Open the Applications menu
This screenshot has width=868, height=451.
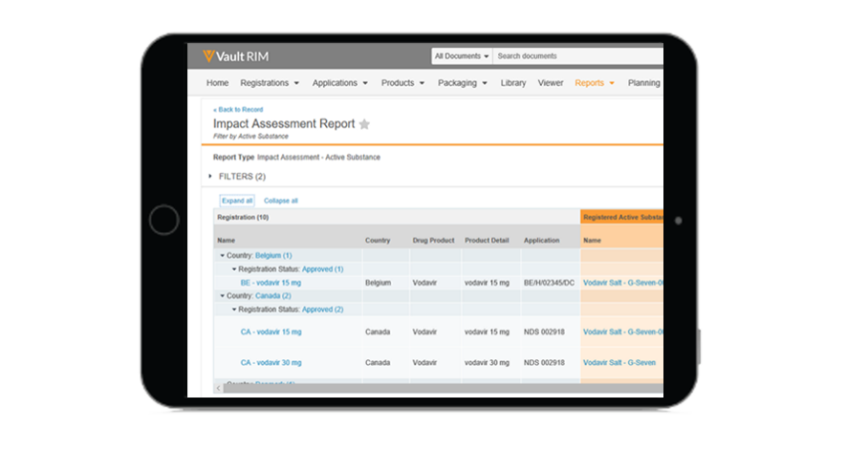(340, 83)
